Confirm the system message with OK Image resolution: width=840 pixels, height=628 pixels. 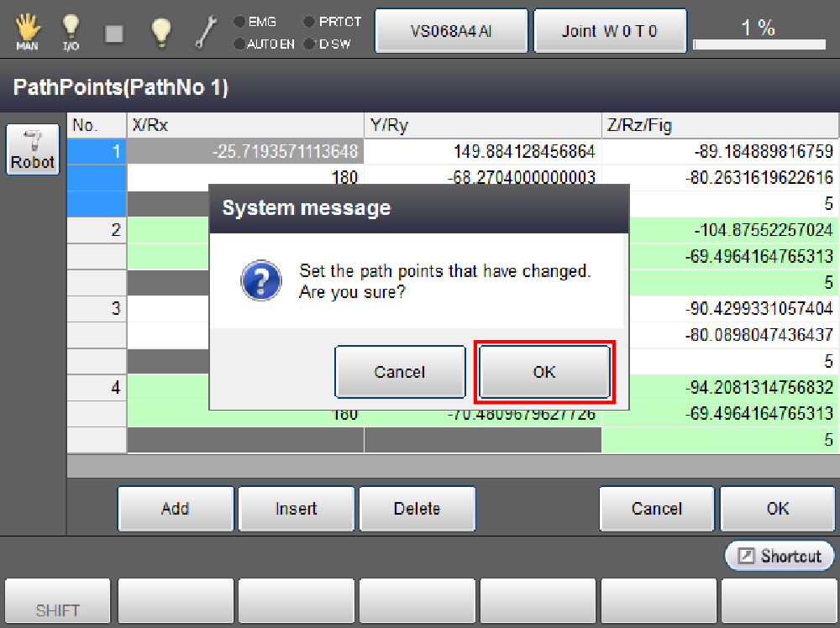tap(544, 372)
